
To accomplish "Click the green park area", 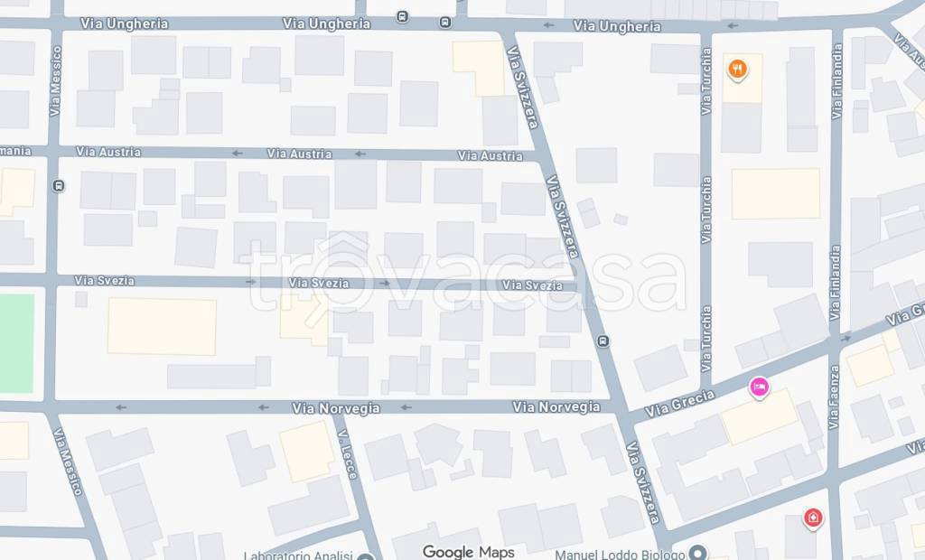I will coord(16,343).
